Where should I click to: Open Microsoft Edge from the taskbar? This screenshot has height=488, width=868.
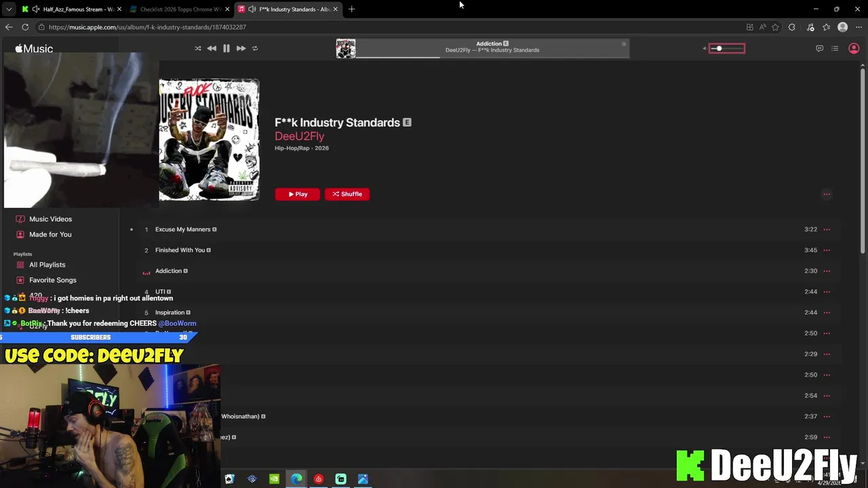pos(296,479)
